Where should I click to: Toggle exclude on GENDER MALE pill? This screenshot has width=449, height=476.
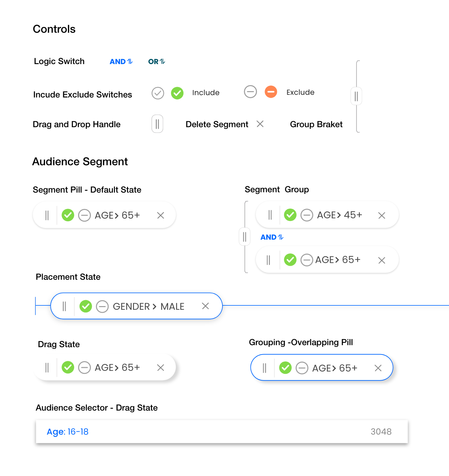click(x=102, y=306)
